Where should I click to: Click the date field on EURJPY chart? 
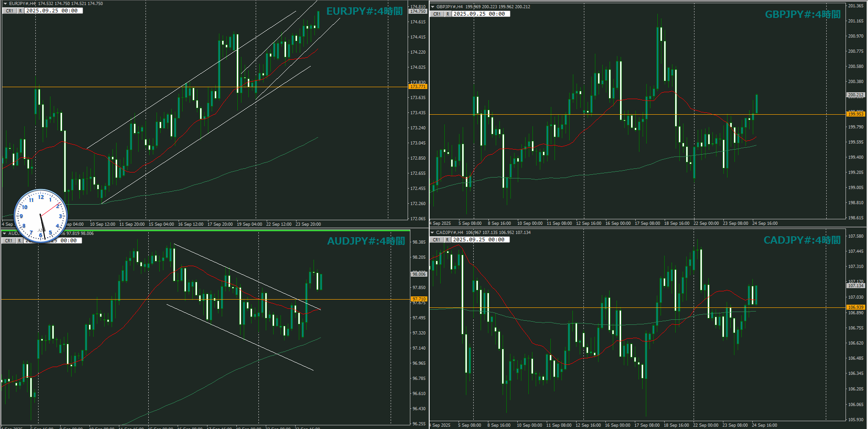click(54, 11)
